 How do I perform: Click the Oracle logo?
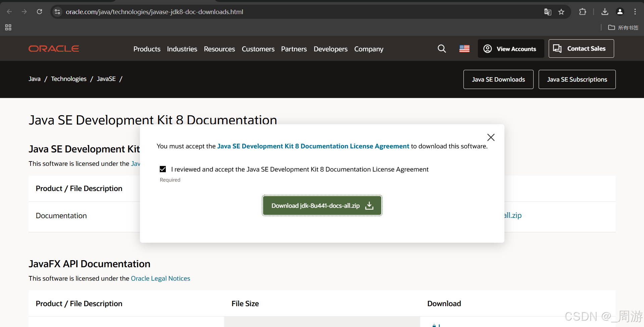click(x=54, y=49)
